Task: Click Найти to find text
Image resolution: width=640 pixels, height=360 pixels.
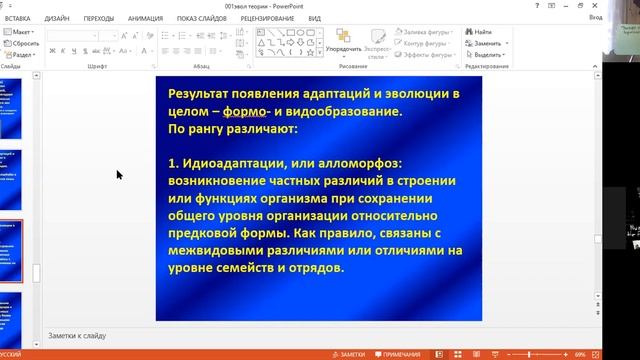Action: pos(479,32)
